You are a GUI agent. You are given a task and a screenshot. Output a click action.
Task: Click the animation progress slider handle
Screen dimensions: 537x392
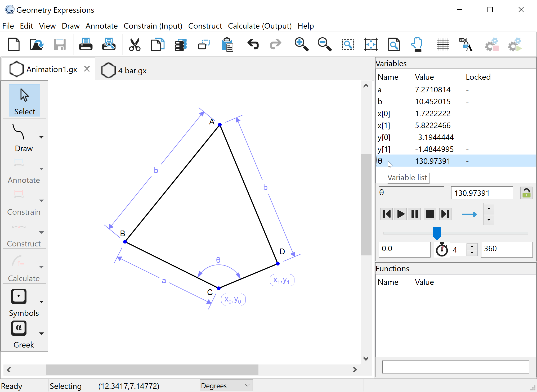pyautogui.click(x=437, y=233)
